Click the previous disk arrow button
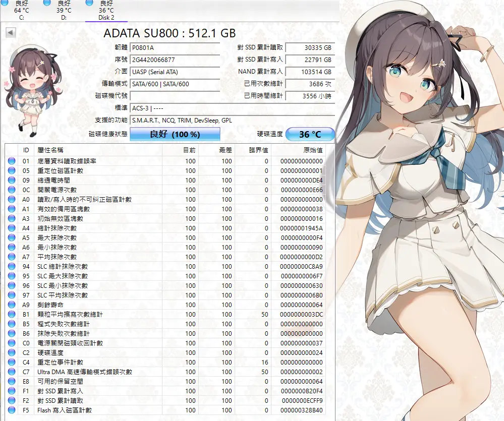The image size is (504, 421). (11, 33)
